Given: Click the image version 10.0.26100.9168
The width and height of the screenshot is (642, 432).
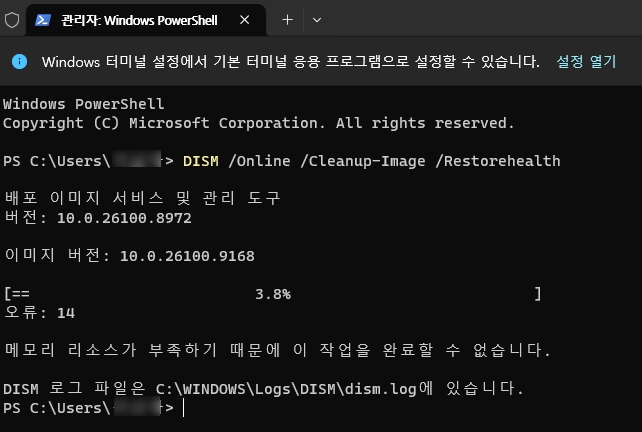Looking at the screenshot, I should click(187, 256).
